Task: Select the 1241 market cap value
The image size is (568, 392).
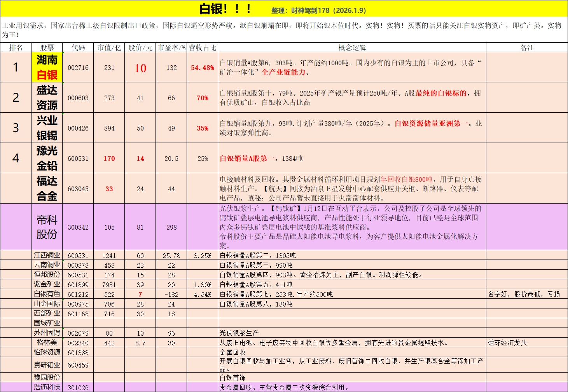Action: pos(109,256)
